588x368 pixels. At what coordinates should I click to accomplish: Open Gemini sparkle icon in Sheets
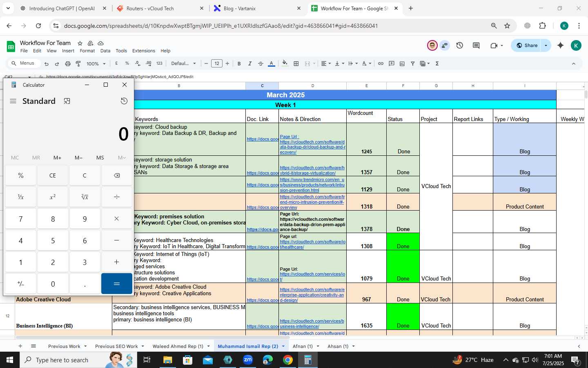[561, 45]
